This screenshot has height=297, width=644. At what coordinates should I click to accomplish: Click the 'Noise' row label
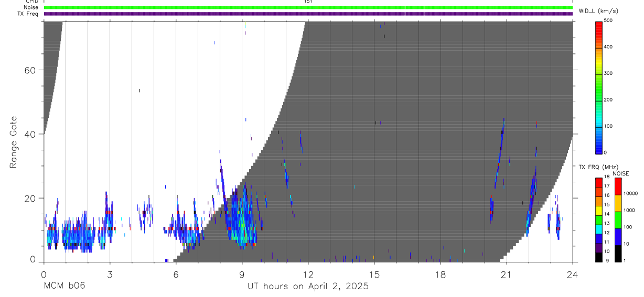pos(31,7)
